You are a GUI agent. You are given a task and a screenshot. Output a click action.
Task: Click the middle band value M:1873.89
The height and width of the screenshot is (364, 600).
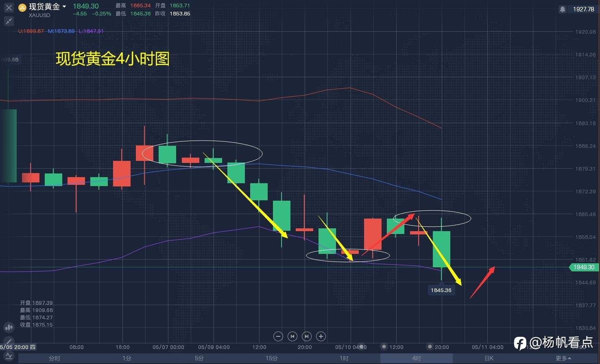[x=61, y=31]
